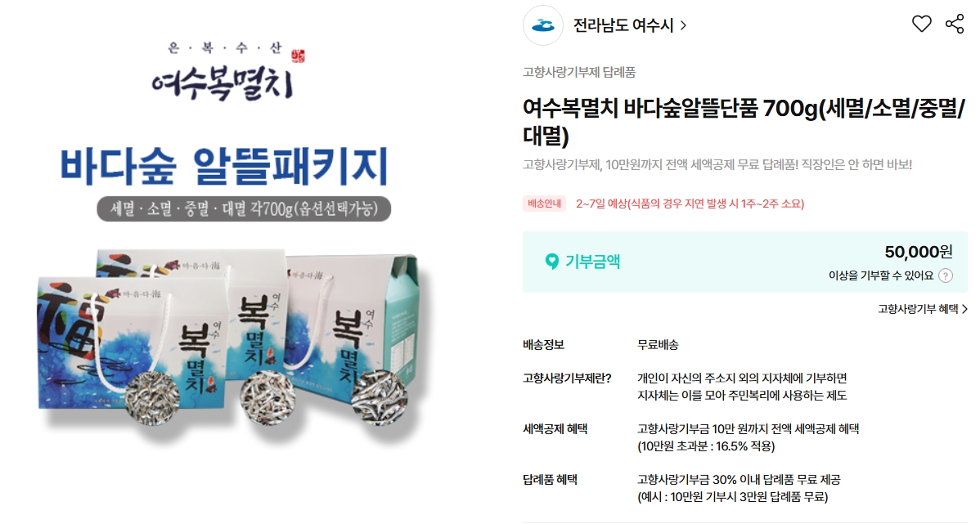Click the green donation pin icon

point(551,261)
